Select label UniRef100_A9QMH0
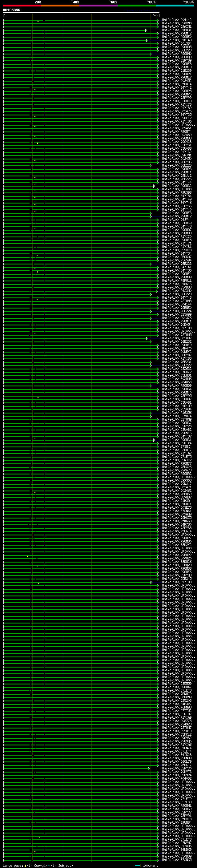 pyautogui.click(x=177, y=54)
